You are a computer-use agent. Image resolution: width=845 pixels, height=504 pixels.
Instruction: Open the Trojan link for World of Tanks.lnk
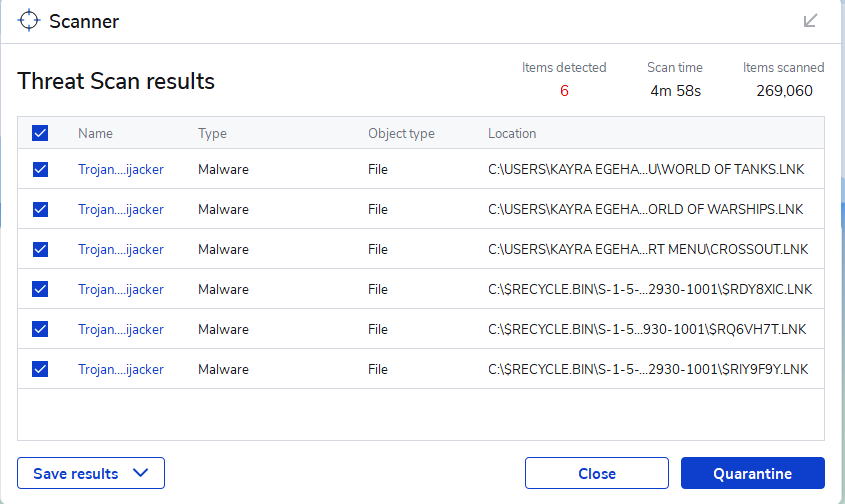(120, 169)
